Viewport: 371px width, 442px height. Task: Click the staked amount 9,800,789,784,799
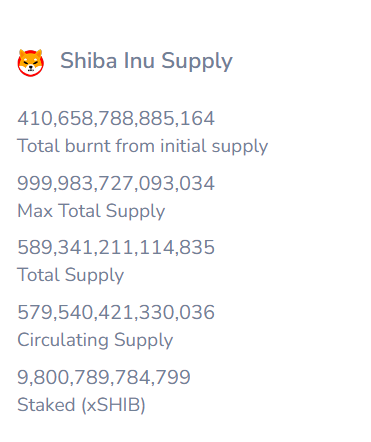point(104,378)
